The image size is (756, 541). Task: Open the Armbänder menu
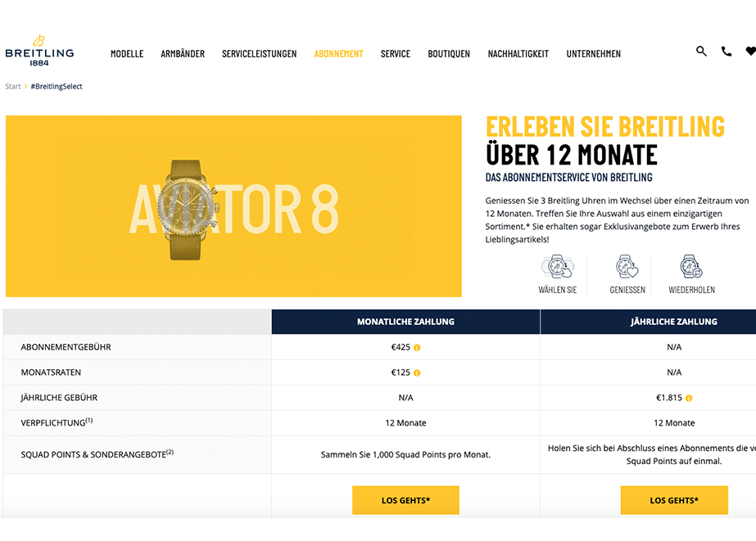click(x=183, y=54)
